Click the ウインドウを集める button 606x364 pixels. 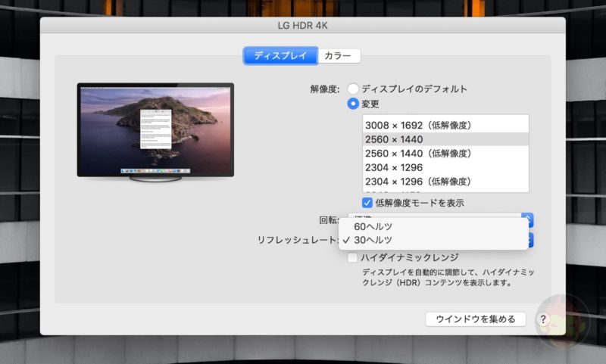(x=476, y=319)
